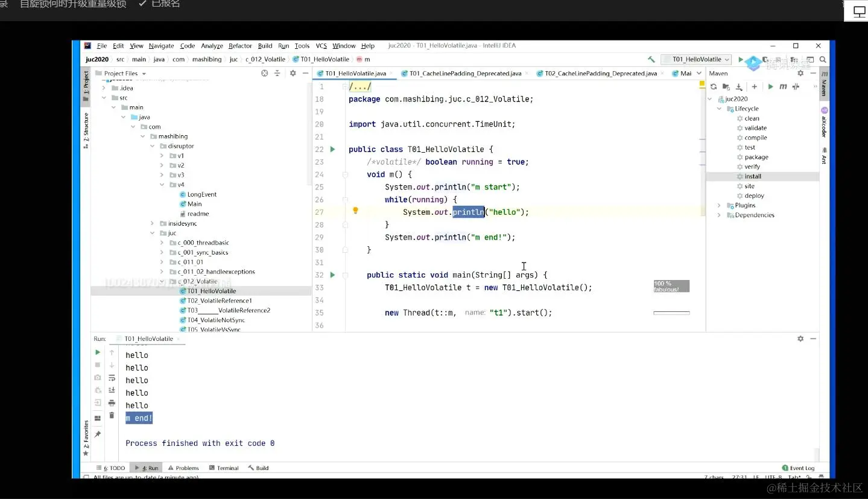Click the Stop button in Run panel
The image size is (868, 499).
click(98, 365)
